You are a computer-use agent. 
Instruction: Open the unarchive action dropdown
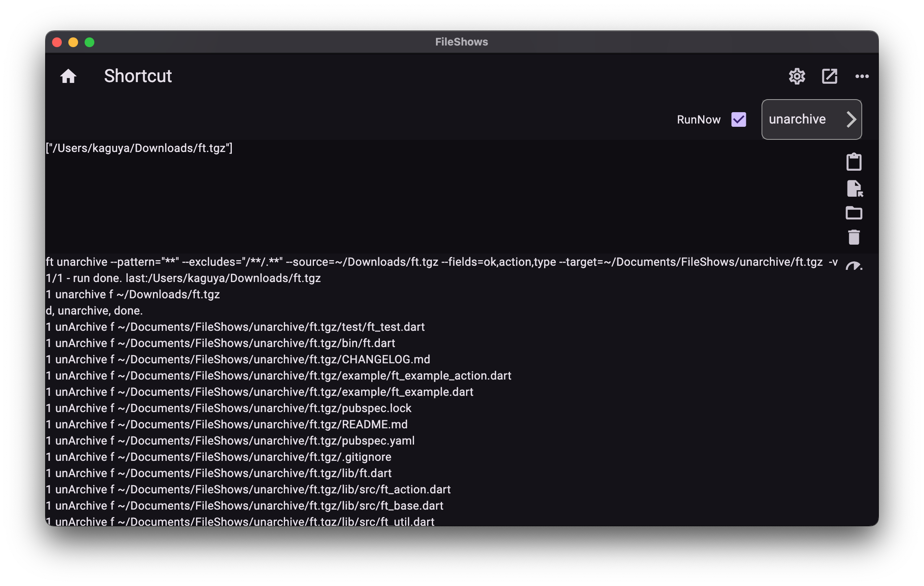click(x=797, y=119)
